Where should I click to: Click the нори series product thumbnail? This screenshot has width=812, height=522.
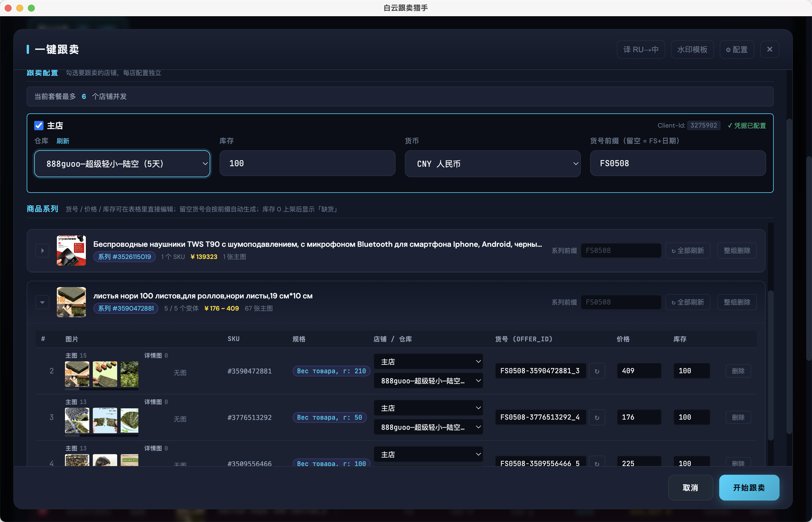tap(71, 302)
